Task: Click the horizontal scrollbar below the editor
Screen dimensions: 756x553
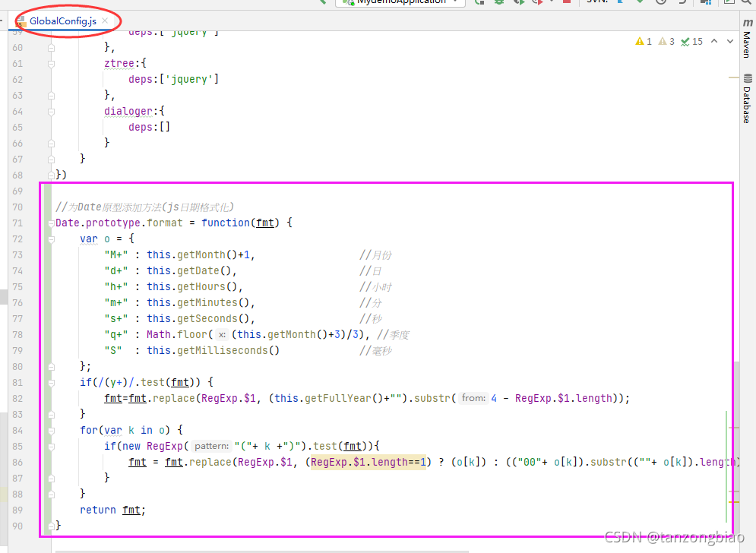Action: [262, 551]
